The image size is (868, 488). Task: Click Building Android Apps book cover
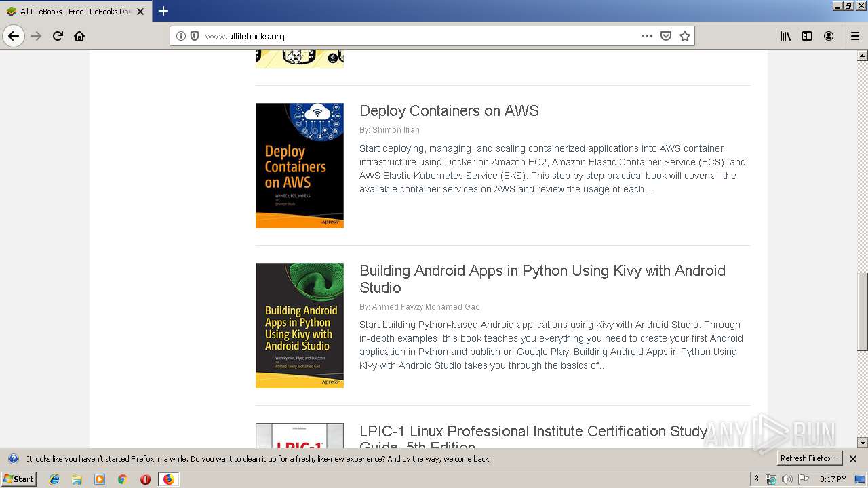[x=300, y=325]
